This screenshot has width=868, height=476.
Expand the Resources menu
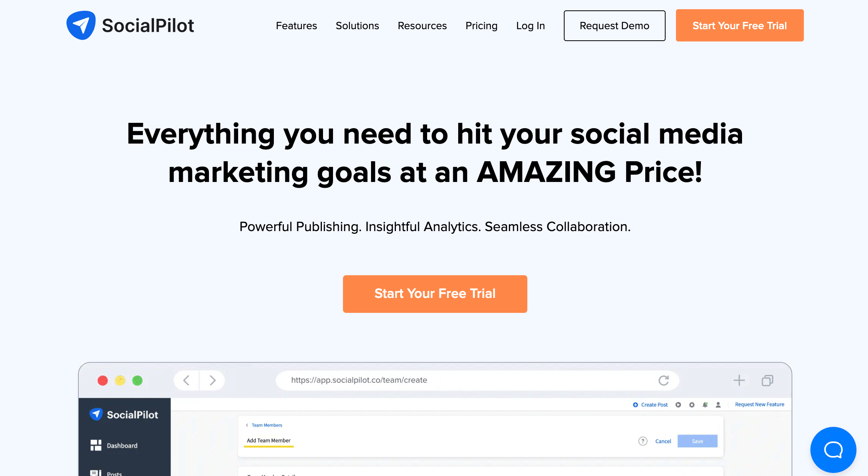422,26
